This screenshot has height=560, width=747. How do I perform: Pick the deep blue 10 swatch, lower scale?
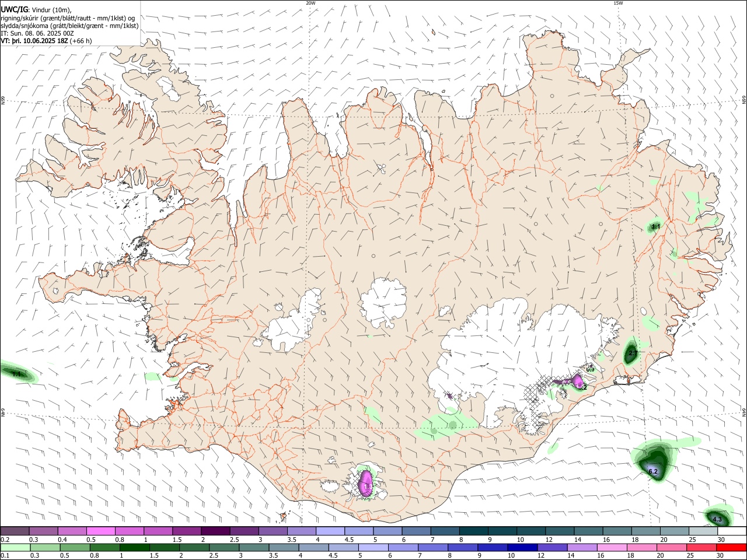click(522, 548)
